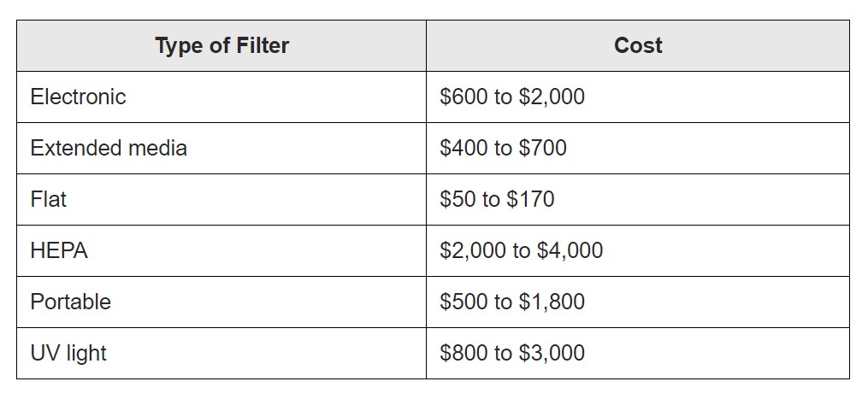
Task: Click the $50 to $170 cost cell
Action: (638, 200)
